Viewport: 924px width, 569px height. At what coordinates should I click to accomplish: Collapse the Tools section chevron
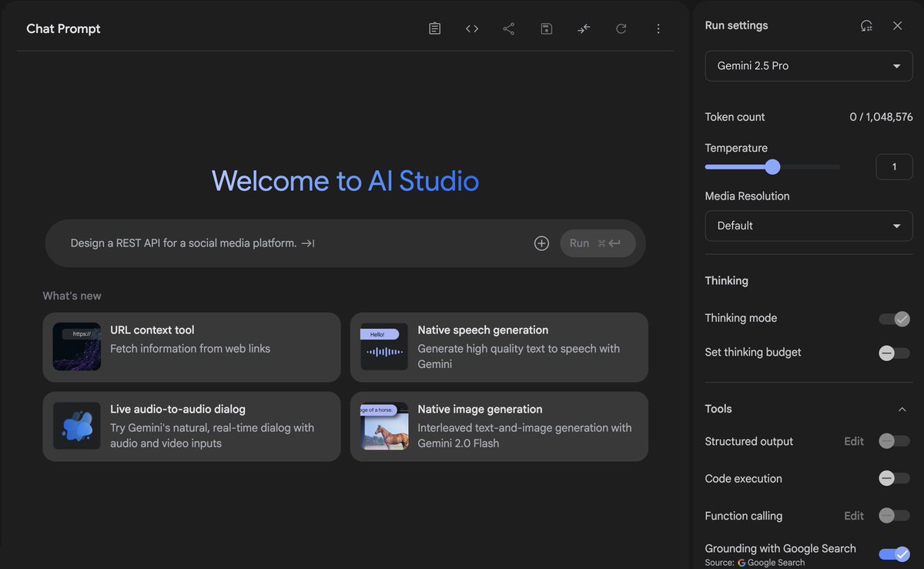pos(902,410)
